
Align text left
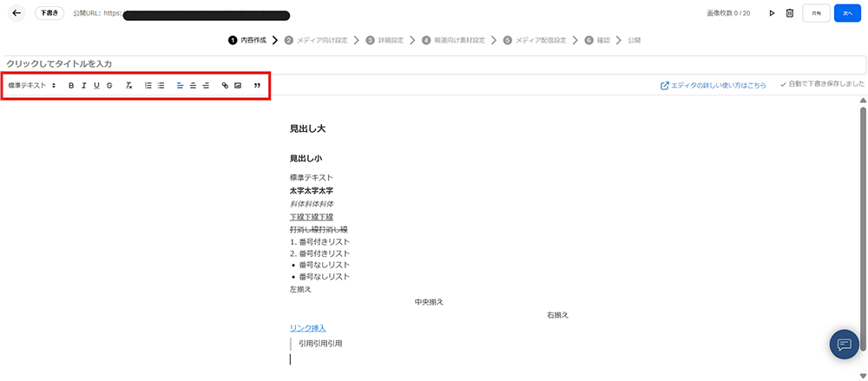tap(180, 86)
